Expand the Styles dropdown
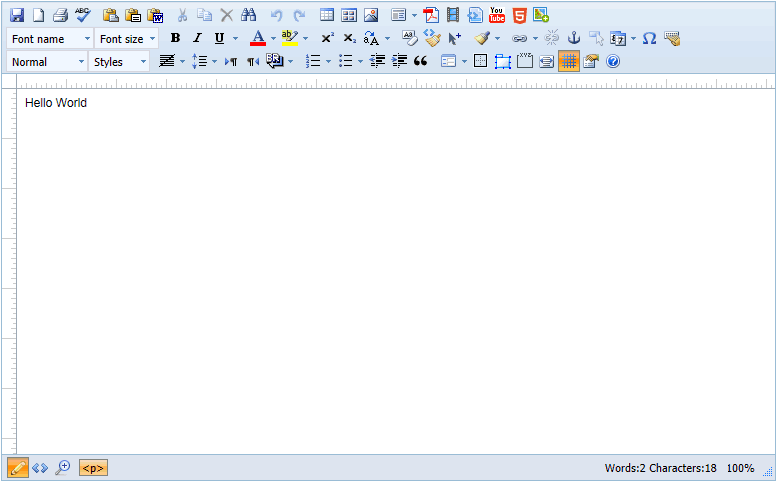The image size is (777, 482). [x=119, y=61]
